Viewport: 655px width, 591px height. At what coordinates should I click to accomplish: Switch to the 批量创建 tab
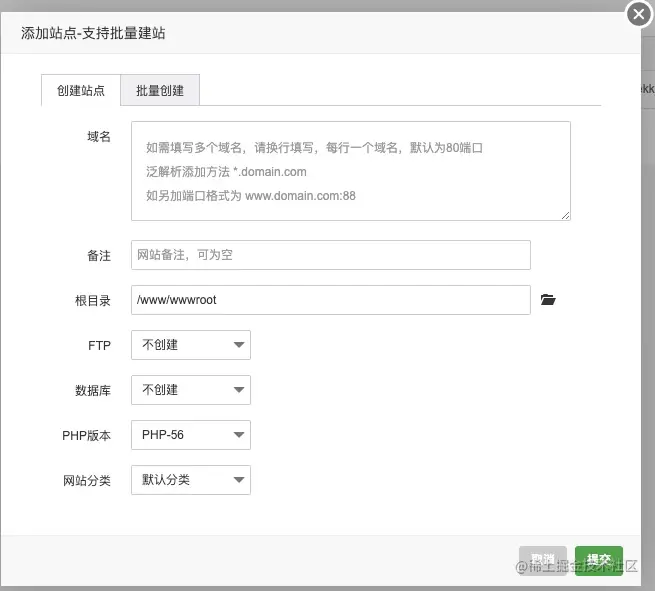point(160,90)
